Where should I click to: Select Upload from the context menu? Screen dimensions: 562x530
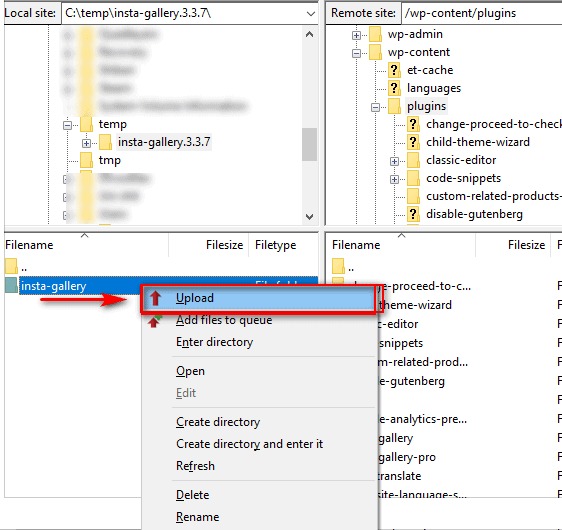pos(259,298)
